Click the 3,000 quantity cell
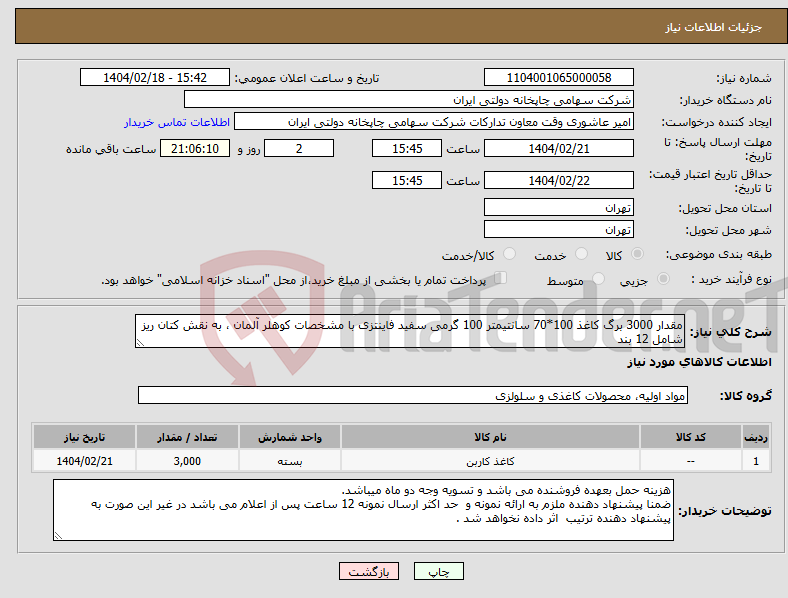This screenshot has height=598, width=788. [187, 461]
